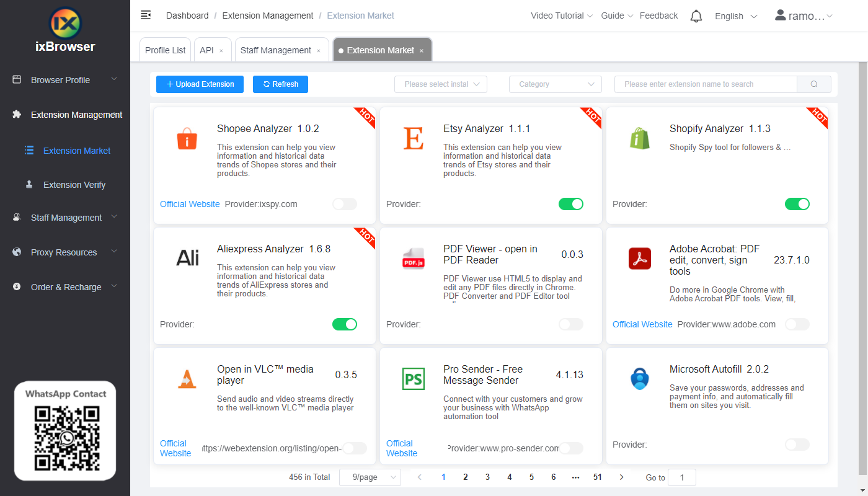Viewport: 868px width, 496px height.
Task: Open the Extension Market sidebar icon
Action: pyautogui.click(x=29, y=150)
